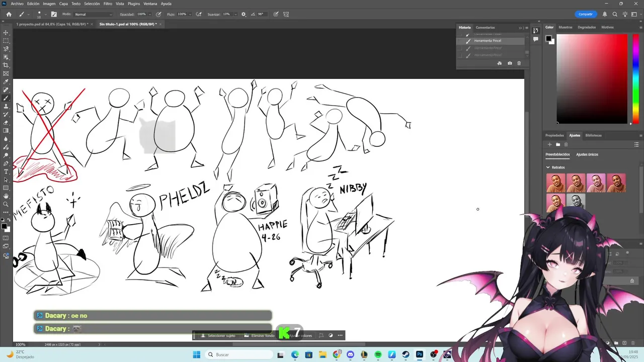The height and width of the screenshot is (362, 644).
Task: Select the Gradient tool
Action: pyautogui.click(x=6, y=131)
